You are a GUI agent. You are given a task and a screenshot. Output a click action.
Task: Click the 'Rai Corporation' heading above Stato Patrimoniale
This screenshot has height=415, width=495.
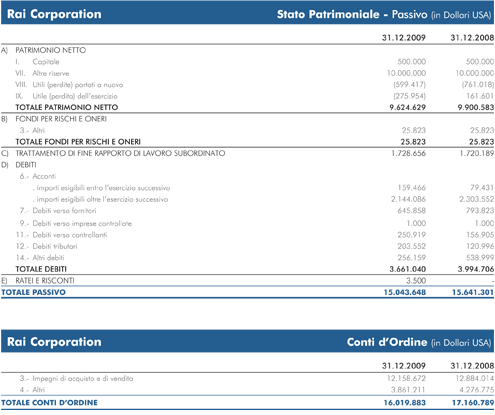coord(54,14)
